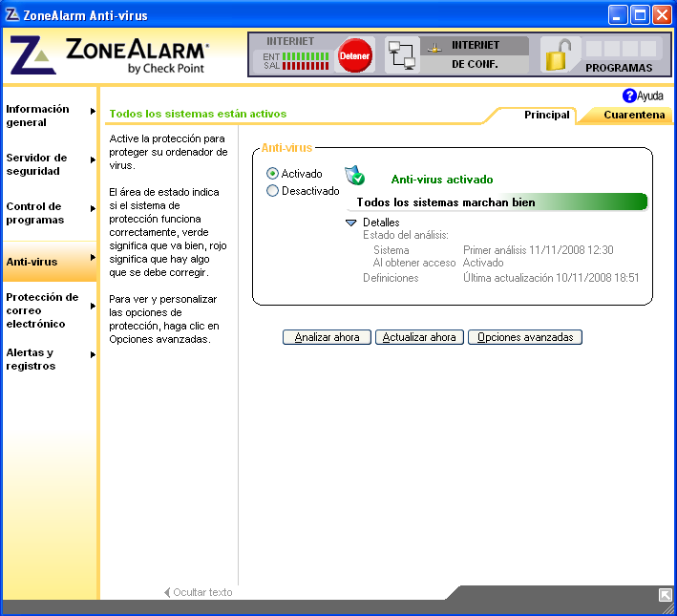Click the Anti-virus activado status text

(442, 180)
